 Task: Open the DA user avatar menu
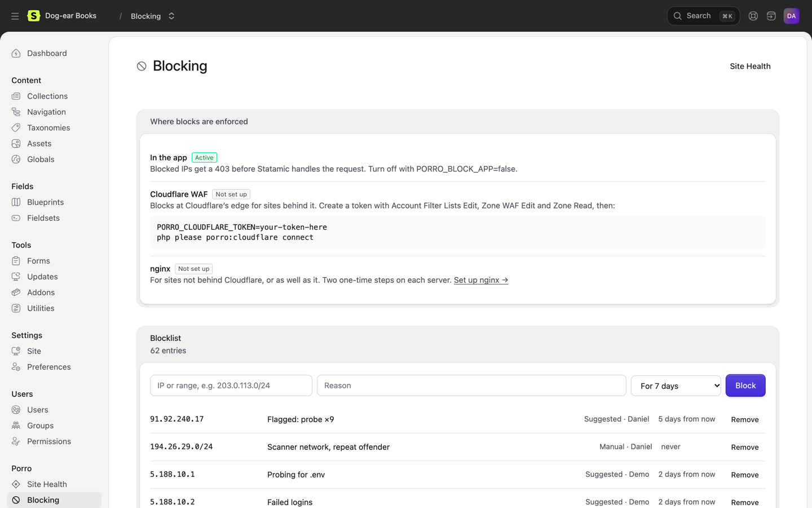[x=791, y=16]
